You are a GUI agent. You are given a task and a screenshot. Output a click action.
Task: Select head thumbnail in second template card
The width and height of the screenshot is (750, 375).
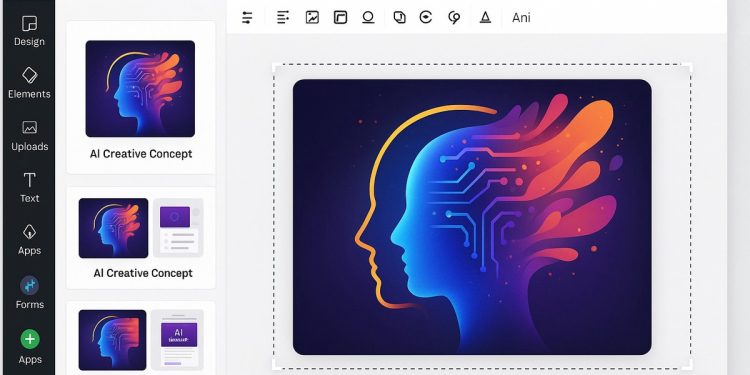coord(113,228)
